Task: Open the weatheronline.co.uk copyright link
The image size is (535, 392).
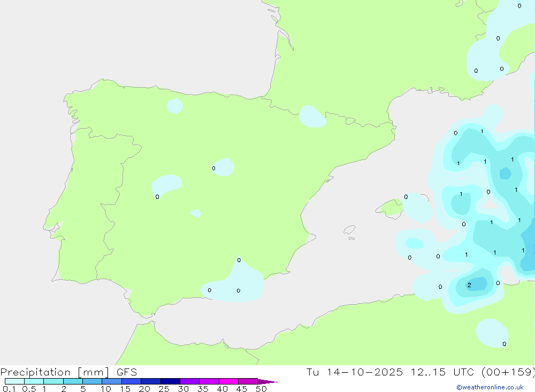Action: 490,387
